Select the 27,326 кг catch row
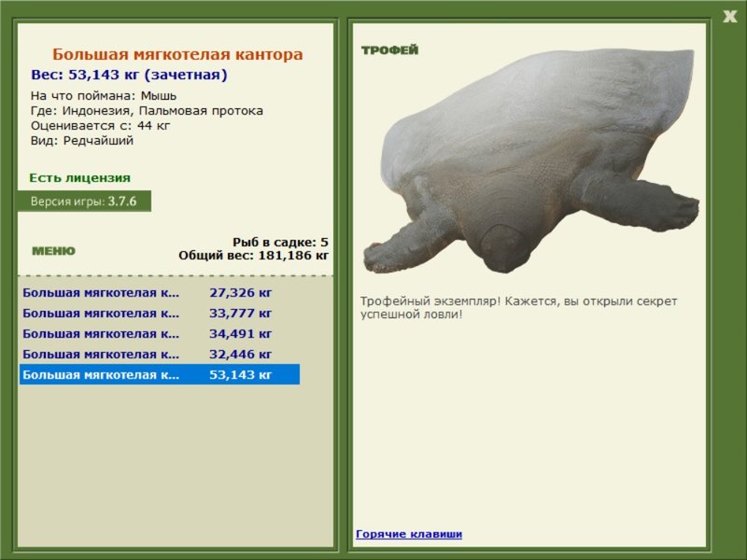747x560 pixels. click(159, 292)
